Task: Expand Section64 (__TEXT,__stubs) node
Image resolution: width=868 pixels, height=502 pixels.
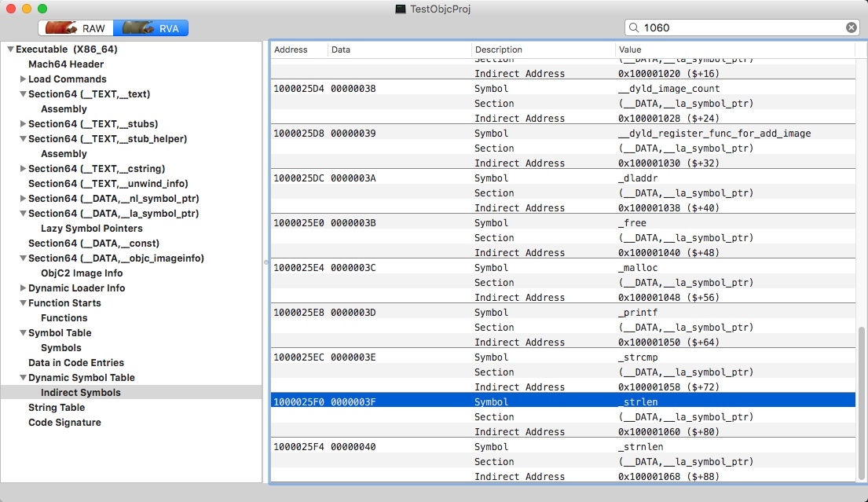Action: coord(23,124)
